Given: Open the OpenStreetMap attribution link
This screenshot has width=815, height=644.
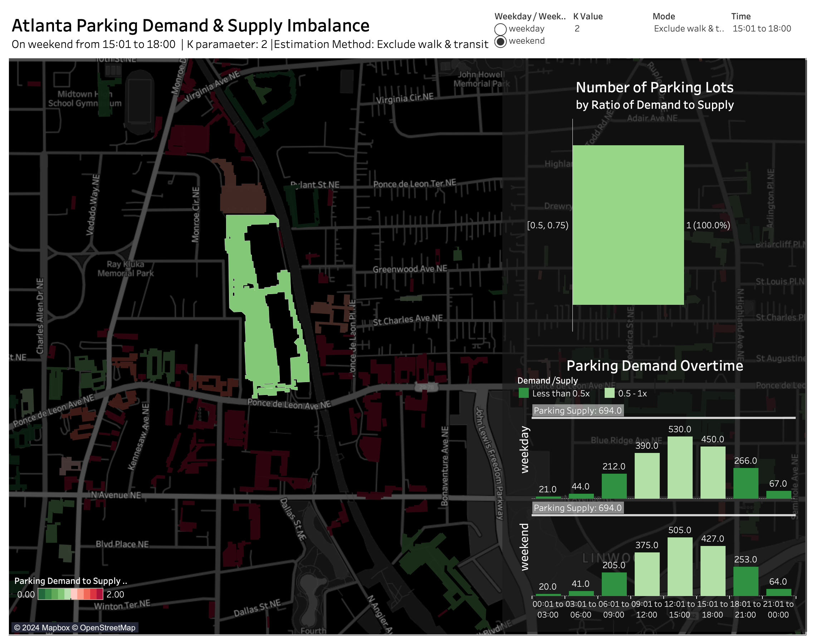Looking at the screenshot, I should (107, 628).
